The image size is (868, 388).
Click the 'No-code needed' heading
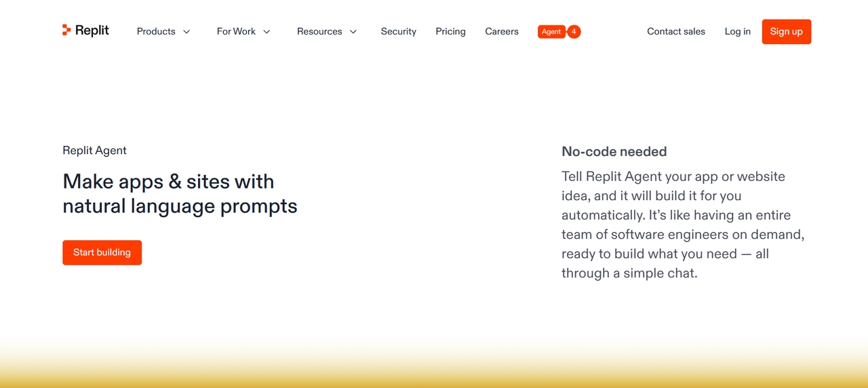tap(614, 152)
